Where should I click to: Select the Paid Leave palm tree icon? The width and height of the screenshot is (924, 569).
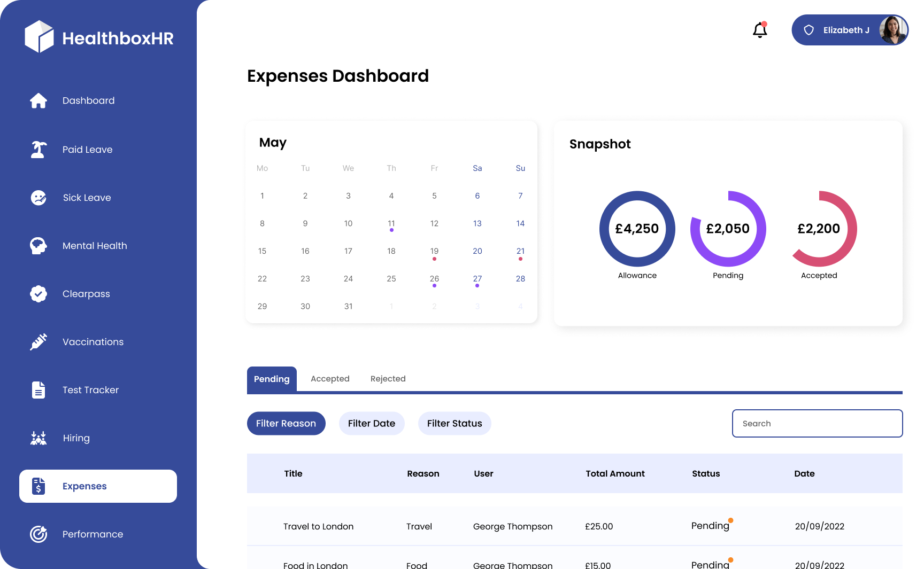[38, 149]
